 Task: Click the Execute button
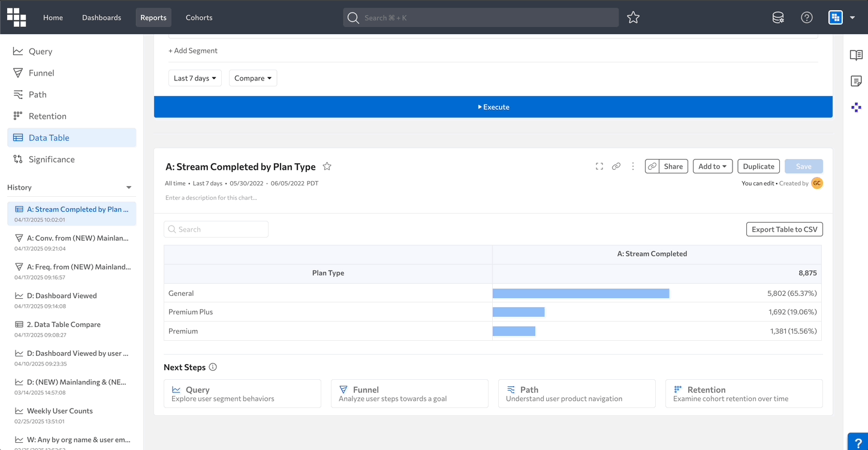(493, 107)
